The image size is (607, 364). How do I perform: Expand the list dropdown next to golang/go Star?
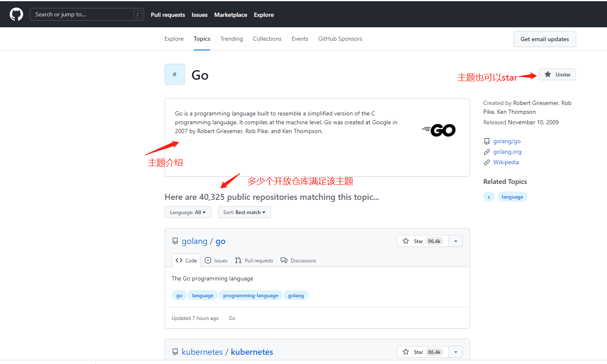pos(456,241)
